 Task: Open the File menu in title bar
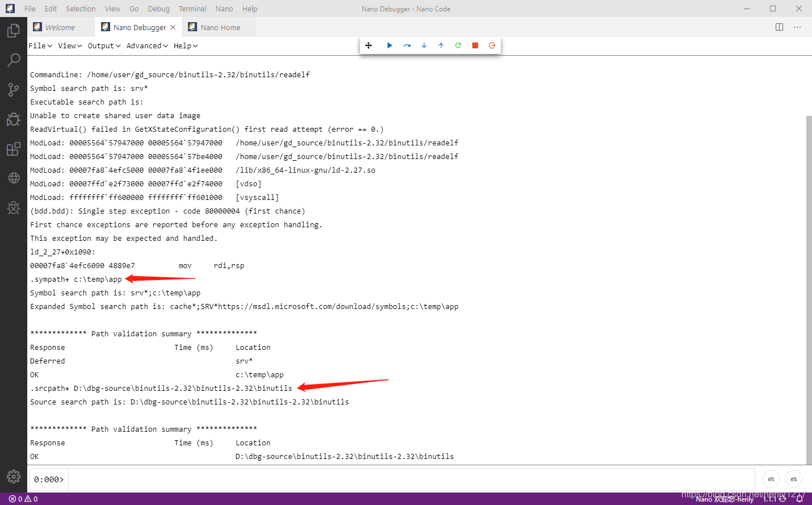point(30,9)
